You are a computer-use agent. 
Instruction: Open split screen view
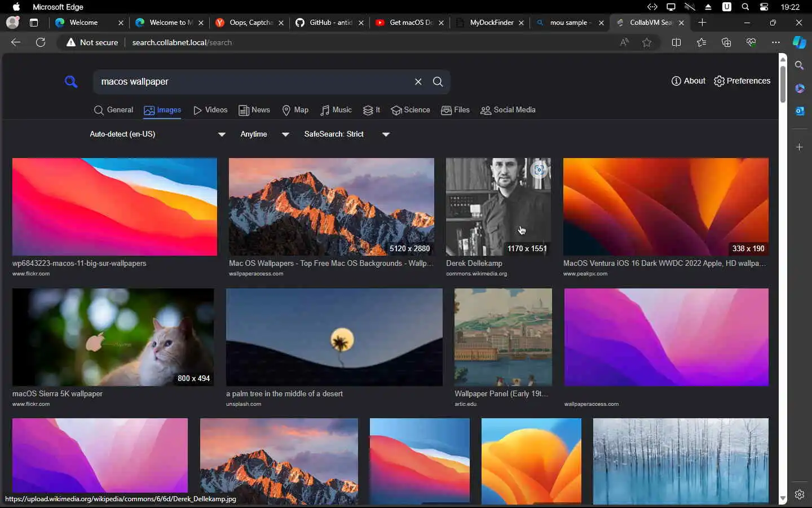[676, 42]
